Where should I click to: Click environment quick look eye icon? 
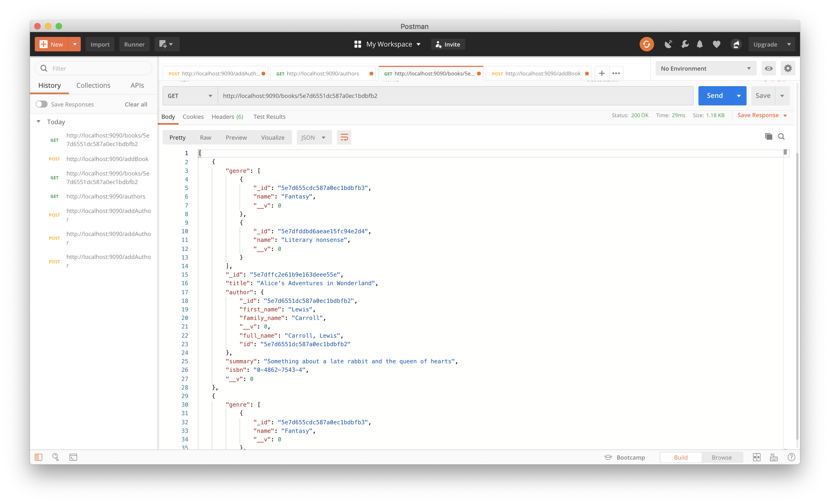(x=768, y=68)
